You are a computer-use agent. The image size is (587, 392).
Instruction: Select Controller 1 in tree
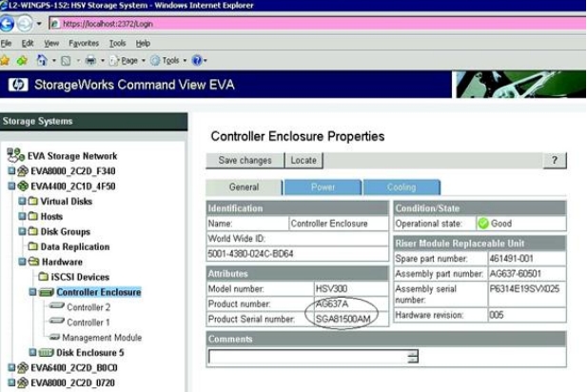[x=88, y=323]
